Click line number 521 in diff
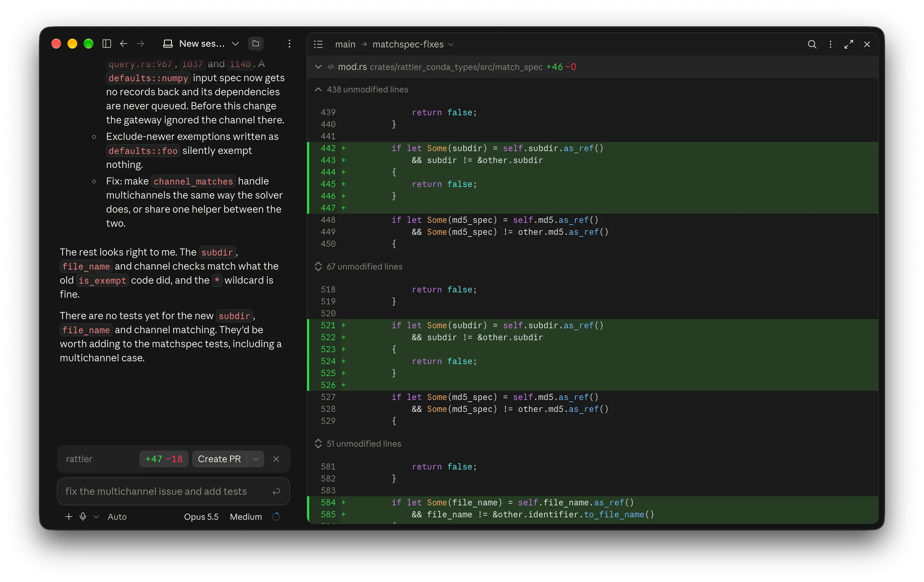 pyautogui.click(x=328, y=325)
